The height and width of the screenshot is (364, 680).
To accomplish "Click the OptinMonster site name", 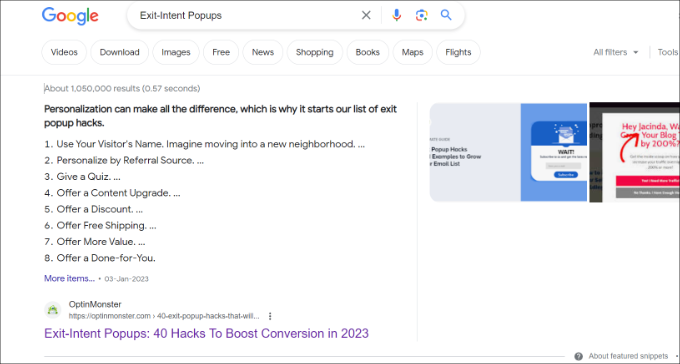I will coord(95,304).
